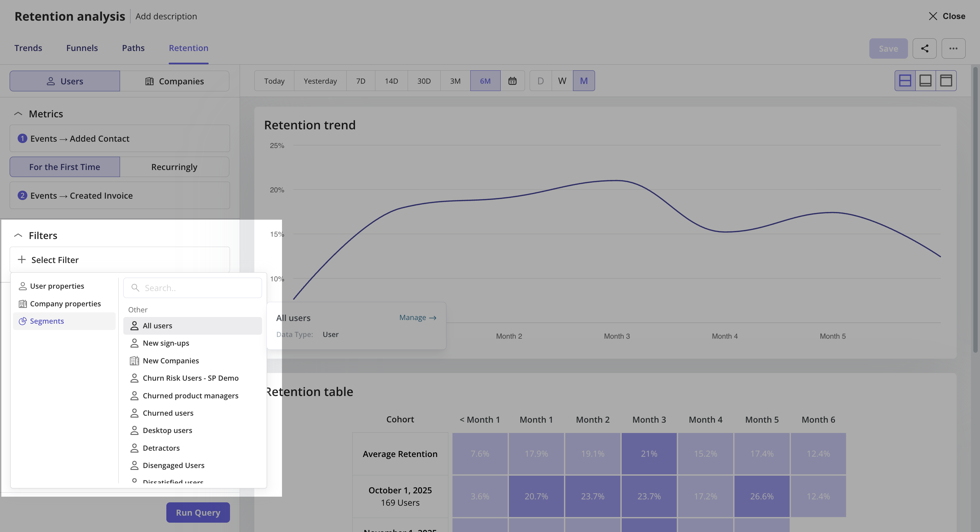980x532 pixels.
Task: Choose the Desktop users segment
Action: [193, 430]
